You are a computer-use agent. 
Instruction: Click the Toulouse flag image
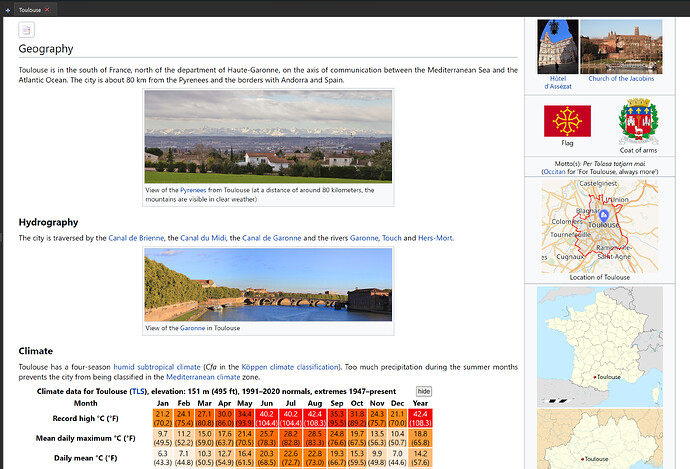(x=566, y=120)
